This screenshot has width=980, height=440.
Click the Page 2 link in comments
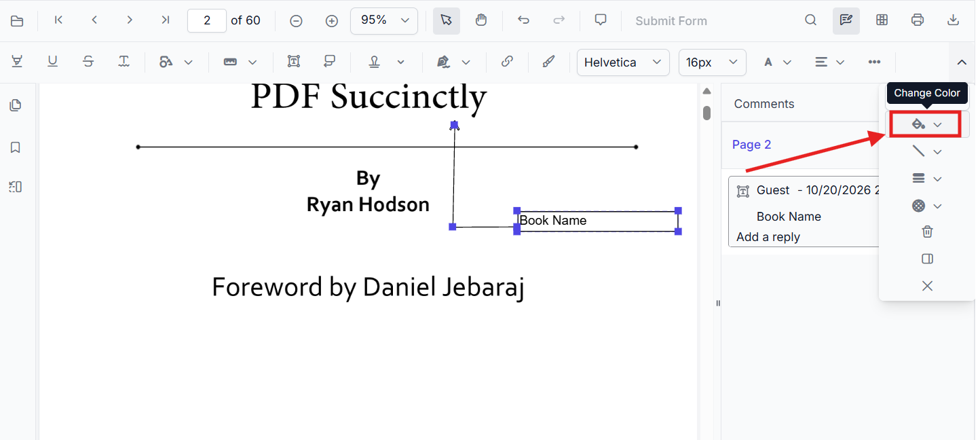[x=751, y=145]
